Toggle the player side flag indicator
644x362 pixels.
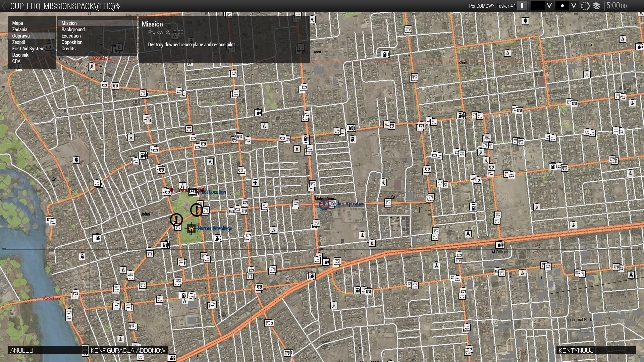(522, 6)
